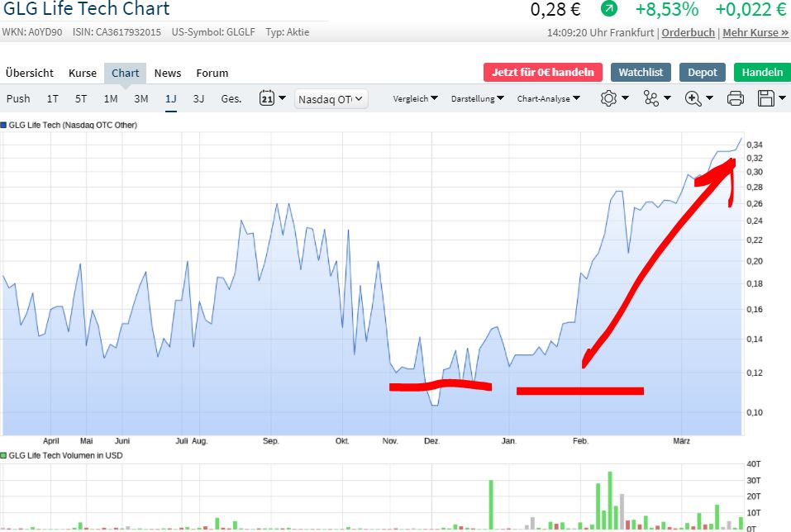
Task: Select the Ges. time range
Action: point(231,98)
